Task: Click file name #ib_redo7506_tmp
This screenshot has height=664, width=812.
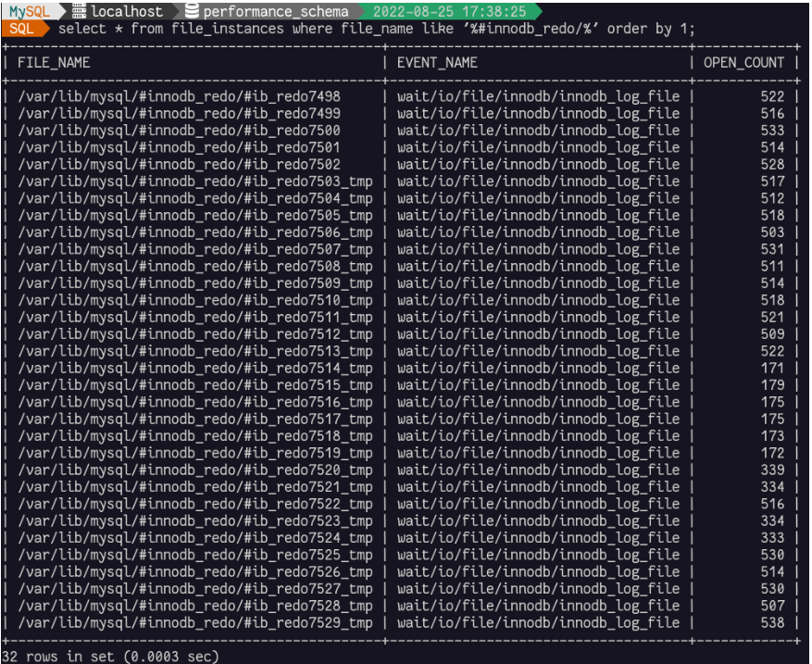Action: point(195,232)
